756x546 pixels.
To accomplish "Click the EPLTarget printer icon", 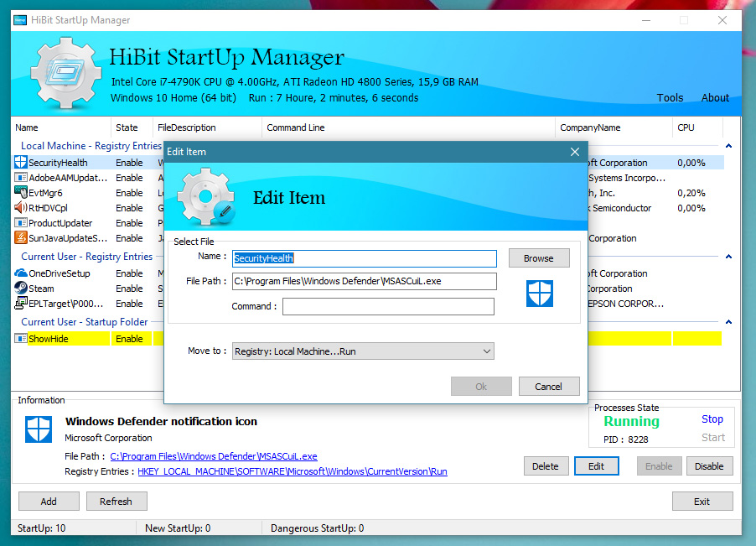I will (x=21, y=304).
